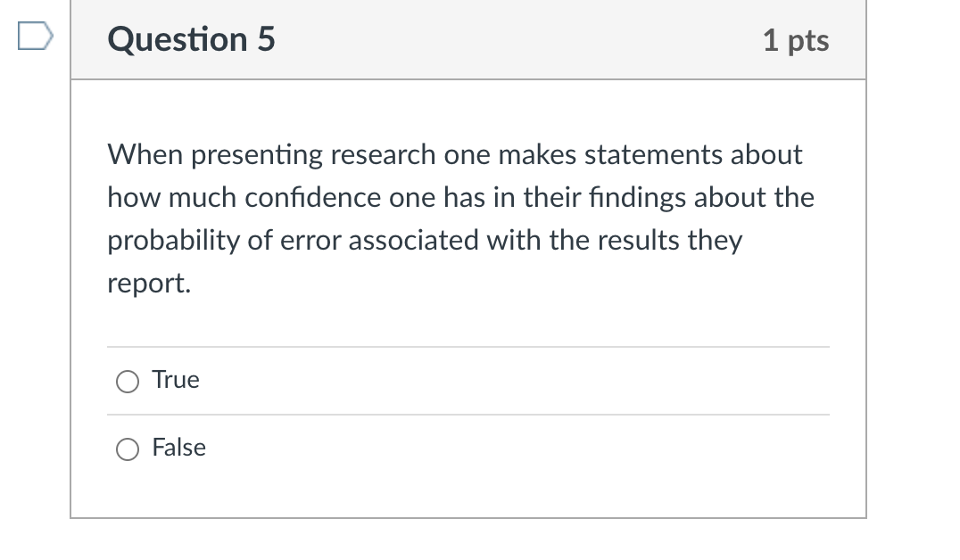Click the Question 5 title bar
Image resolution: width=960 pixels, height=560 pixels.
coord(468,39)
